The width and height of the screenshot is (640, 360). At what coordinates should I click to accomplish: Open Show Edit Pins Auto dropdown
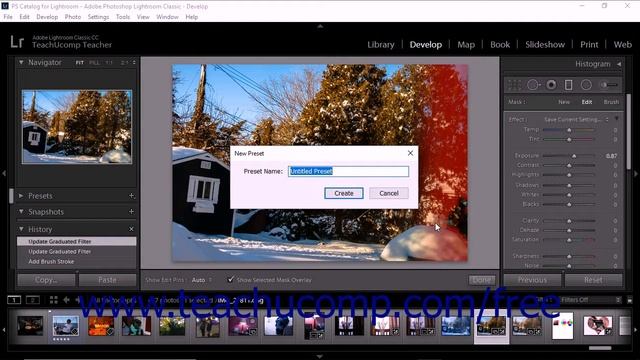[202, 280]
